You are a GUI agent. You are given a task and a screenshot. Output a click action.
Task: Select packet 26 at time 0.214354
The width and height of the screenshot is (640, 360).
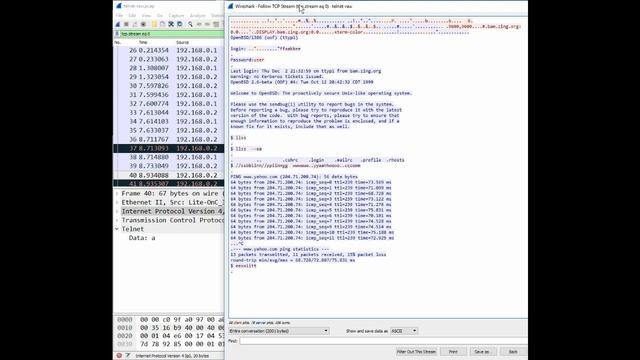pyautogui.click(x=169, y=50)
